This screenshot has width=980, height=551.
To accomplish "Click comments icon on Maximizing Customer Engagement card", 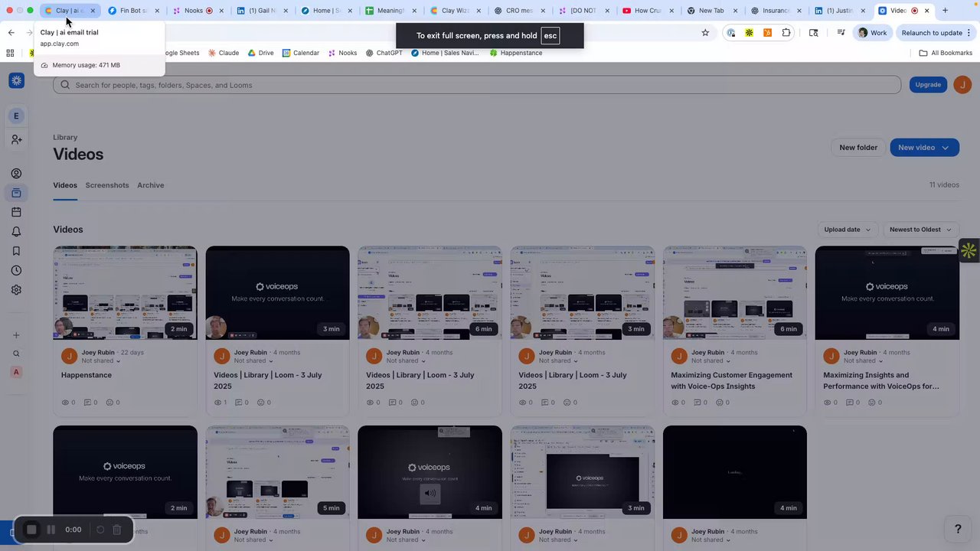I will point(697,403).
